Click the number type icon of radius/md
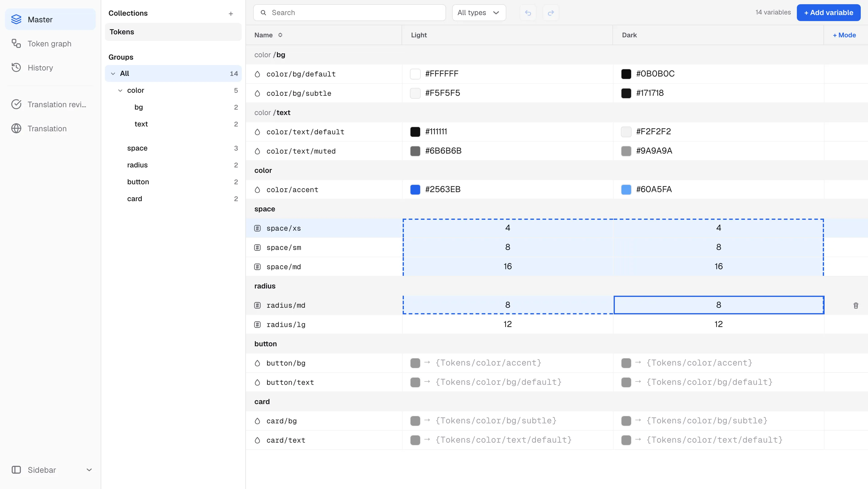The width and height of the screenshot is (868, 489). (x=257, y=305)
